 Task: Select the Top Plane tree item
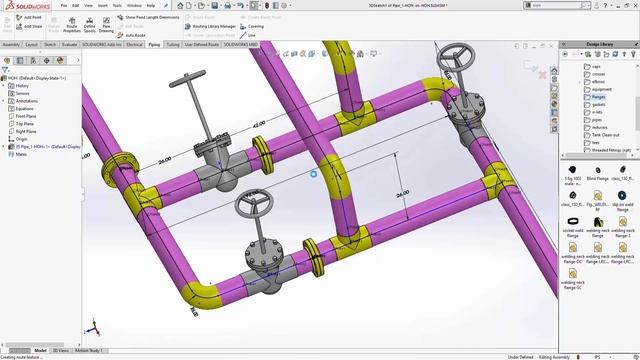(x=21, y=124)
